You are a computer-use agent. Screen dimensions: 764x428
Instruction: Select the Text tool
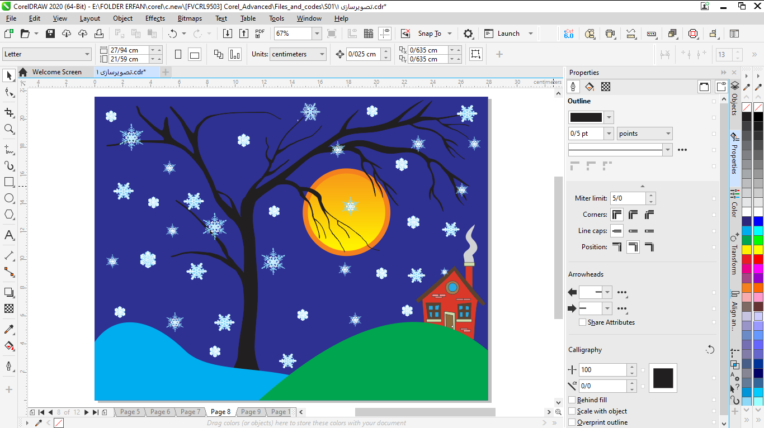click(9, 235)
